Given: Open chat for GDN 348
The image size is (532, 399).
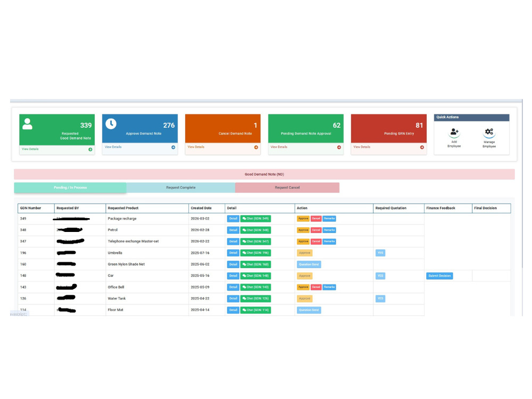Looking at the screenshot, I should pos(255,230).
